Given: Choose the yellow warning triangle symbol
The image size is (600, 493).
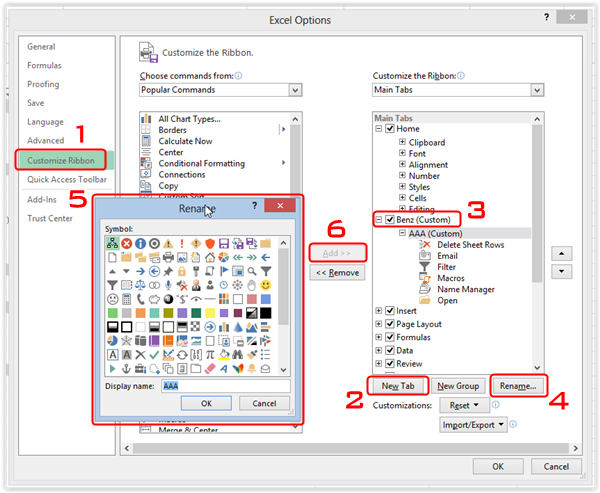Looking at the screenshot, I should pyautogui.click(x=168, y=243).
